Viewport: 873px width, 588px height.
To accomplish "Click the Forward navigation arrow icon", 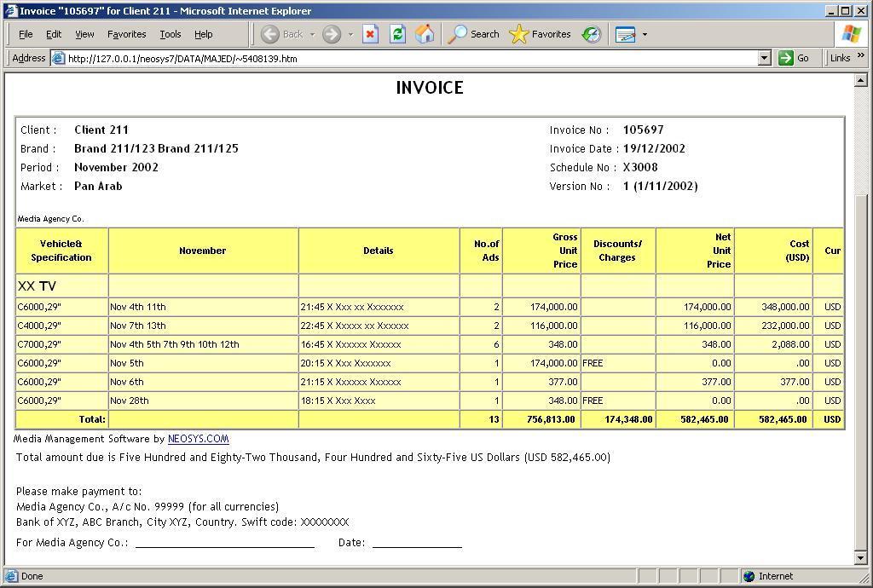I will click(332, 34).
